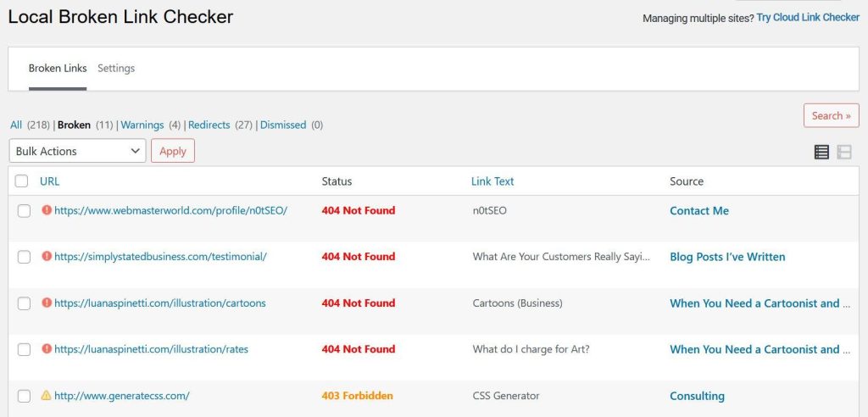Click 403 Forbidden status text
868x417 pixels.
357,396
